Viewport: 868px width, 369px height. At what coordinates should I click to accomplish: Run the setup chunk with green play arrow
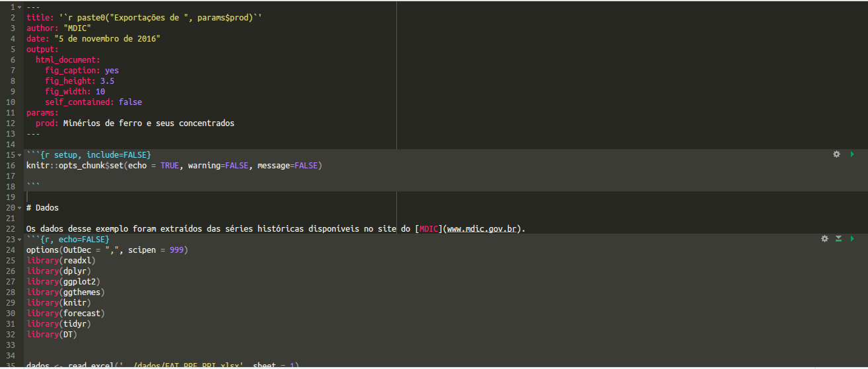click(852, 154)
